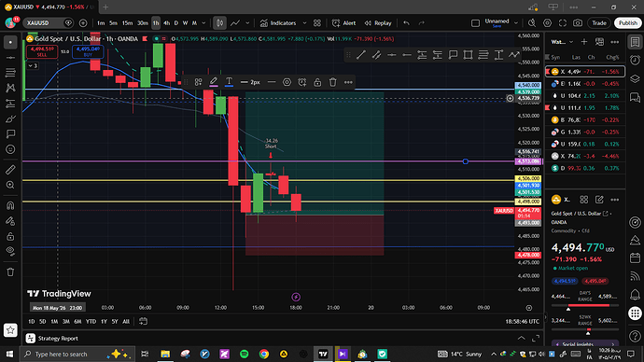Open Indicator templates grid icon

pos(317,23)
